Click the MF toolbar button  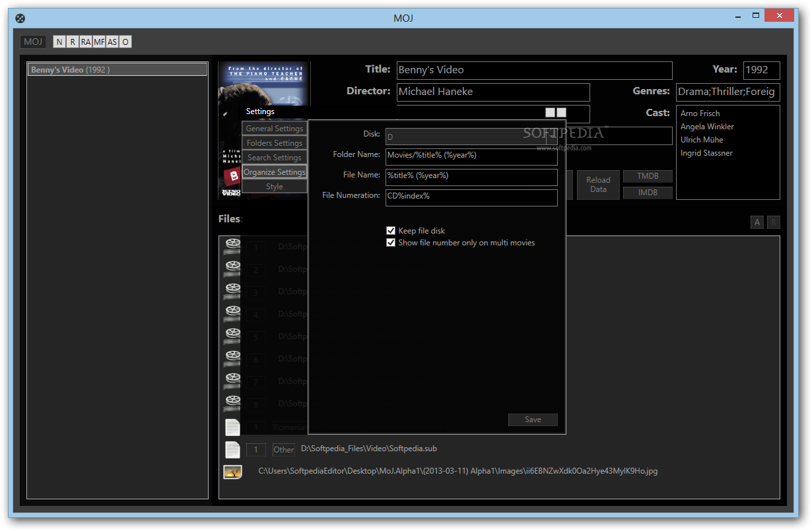pyautogui.click(x=99, y=42)
